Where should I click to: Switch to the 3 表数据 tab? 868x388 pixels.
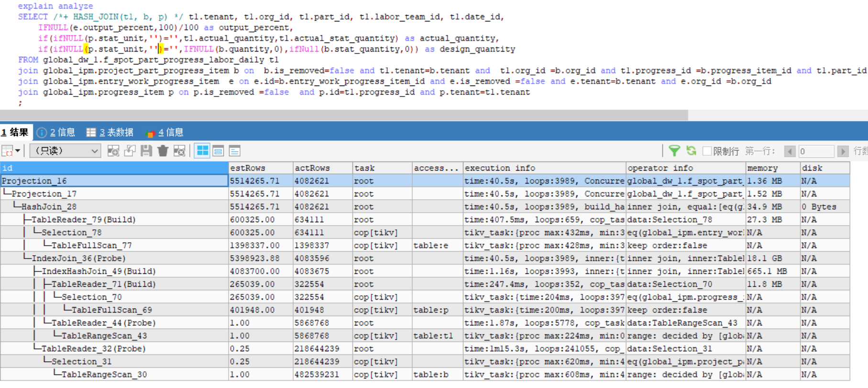(x=110, y=132)
